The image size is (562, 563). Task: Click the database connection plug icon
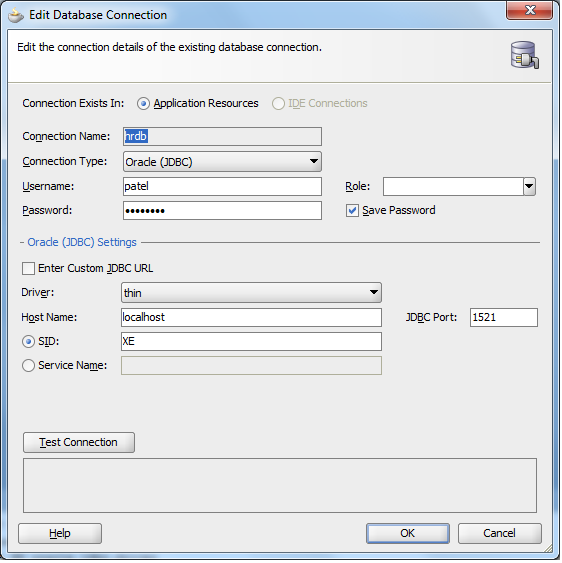pos(525,55)
